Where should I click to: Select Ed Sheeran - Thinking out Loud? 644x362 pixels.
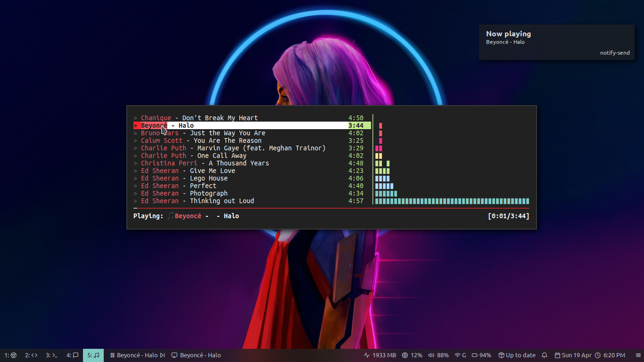pos(252,201)
